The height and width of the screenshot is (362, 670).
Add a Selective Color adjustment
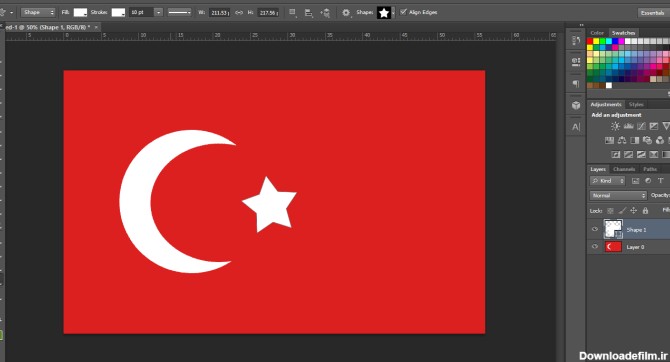654,154
